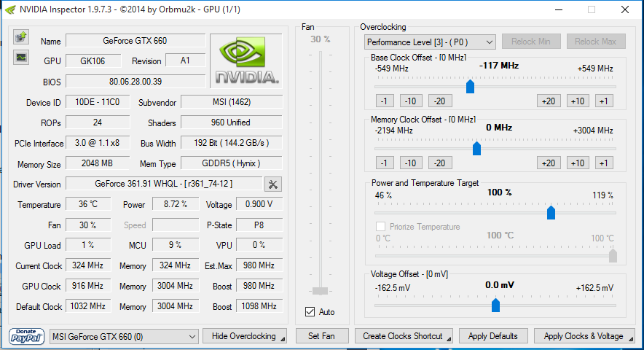This screenshot has width=644, height=350.
Task: Decrease Base Clock Offset by 1
Action: (385, 101)
